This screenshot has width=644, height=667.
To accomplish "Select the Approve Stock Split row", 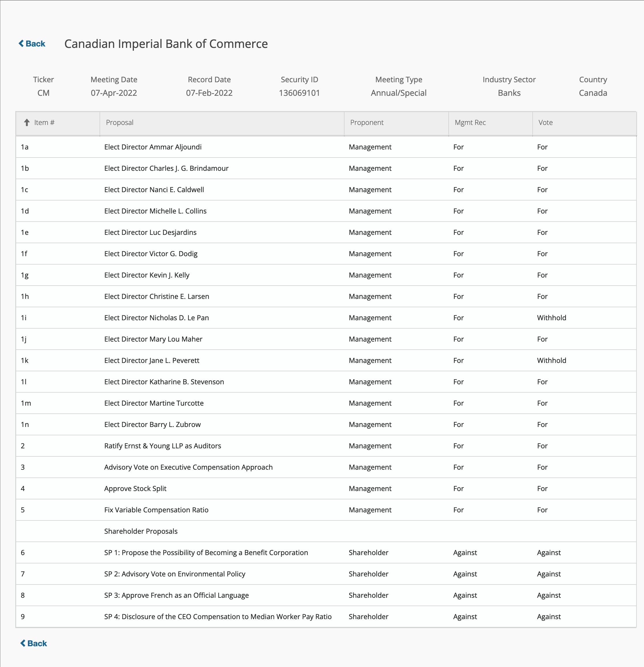I will click(x=135, y=489).
